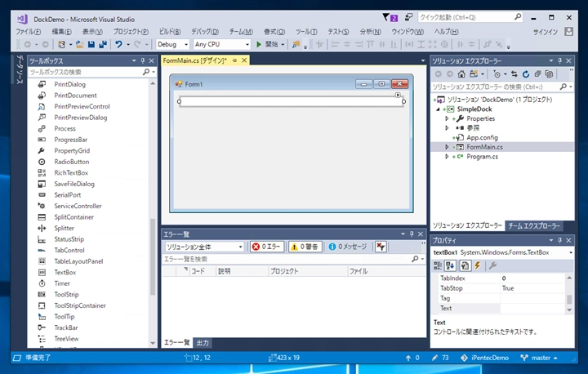Click the Data Sources side tab
This screenshot has width=588, height=374.
pos(20,69)
